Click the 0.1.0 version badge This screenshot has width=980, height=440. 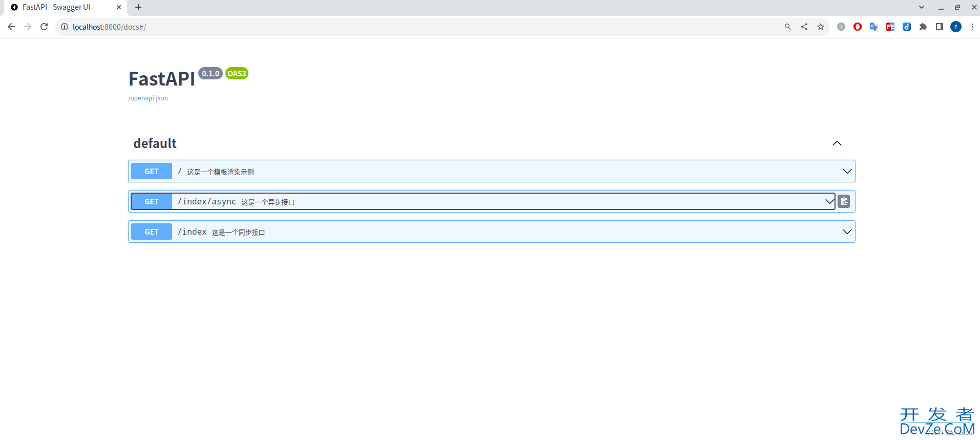click(211, 73)
